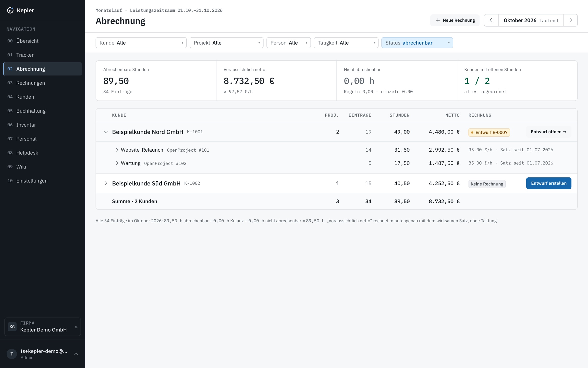Viewport: 588px width, 368px height.
Task: Open Inventar in navigation
Action: pyautogui.click(x=43, y=125)
